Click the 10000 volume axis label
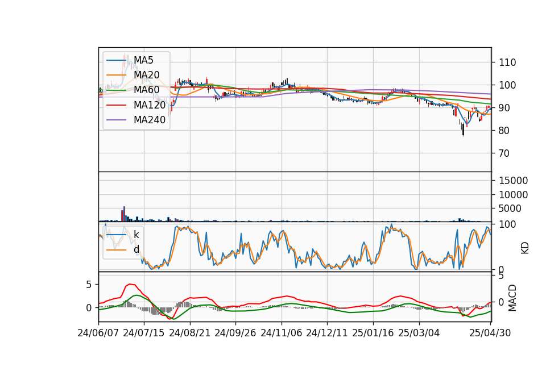546x392 pixels. point(513,195)
